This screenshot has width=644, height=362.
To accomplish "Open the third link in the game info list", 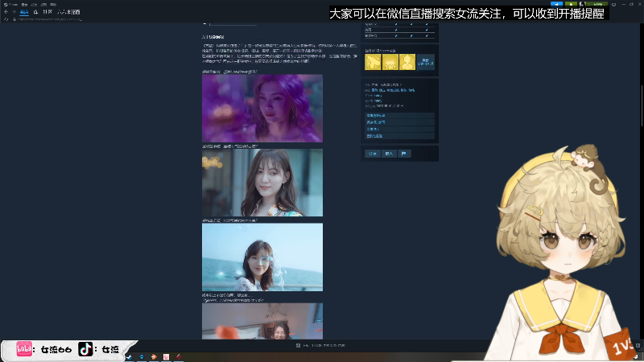I will [x=399, y=129].
